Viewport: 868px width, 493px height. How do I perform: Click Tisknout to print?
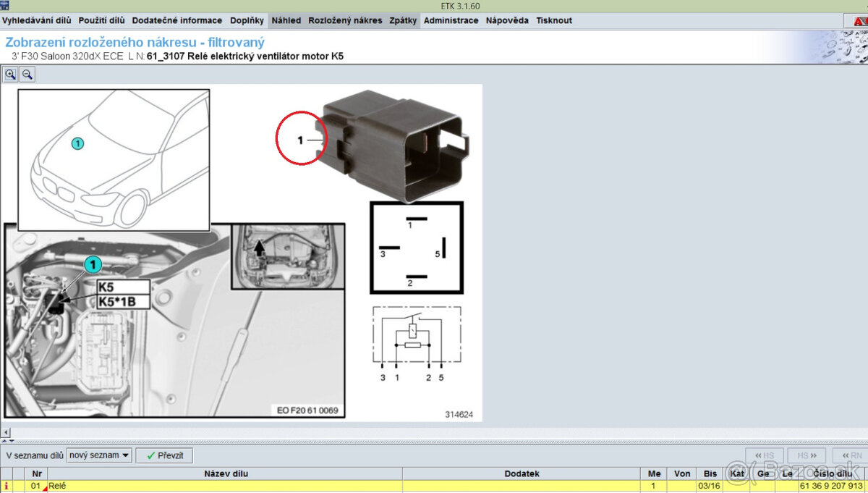click(x=554, y=20)
